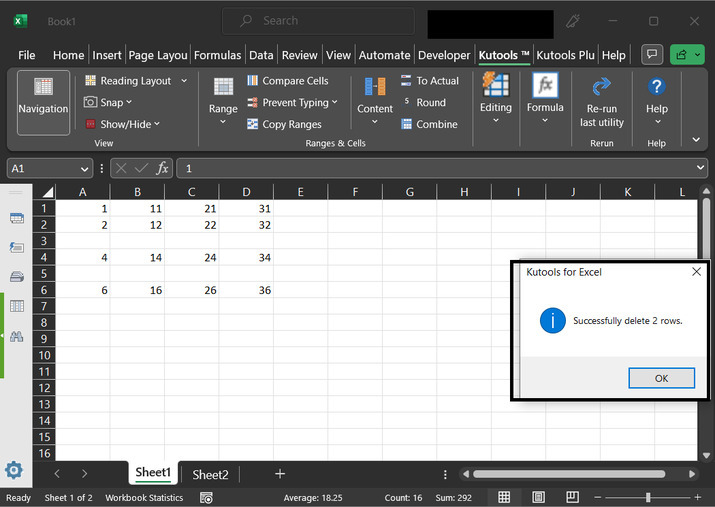
Task: Click the zoom slider handle
Action: 648,497
